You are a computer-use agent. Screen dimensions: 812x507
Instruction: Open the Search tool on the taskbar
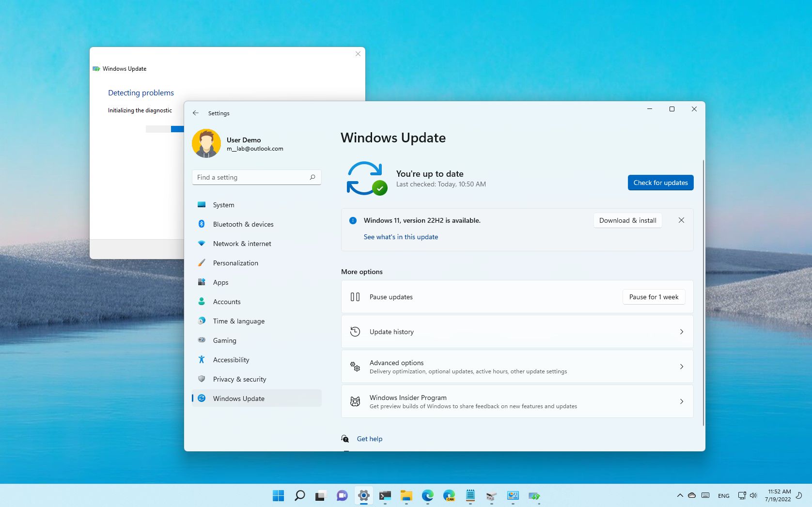click(x=300, y=495)
